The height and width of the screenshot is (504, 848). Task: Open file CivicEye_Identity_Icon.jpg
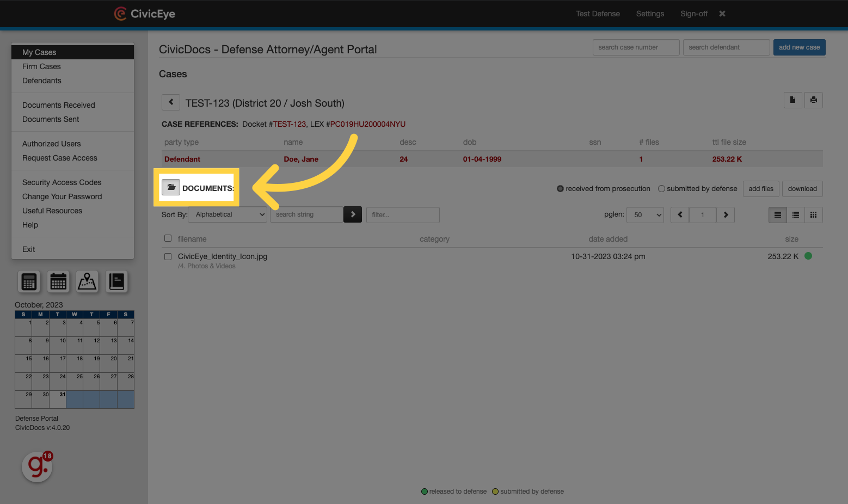point(223,256)
